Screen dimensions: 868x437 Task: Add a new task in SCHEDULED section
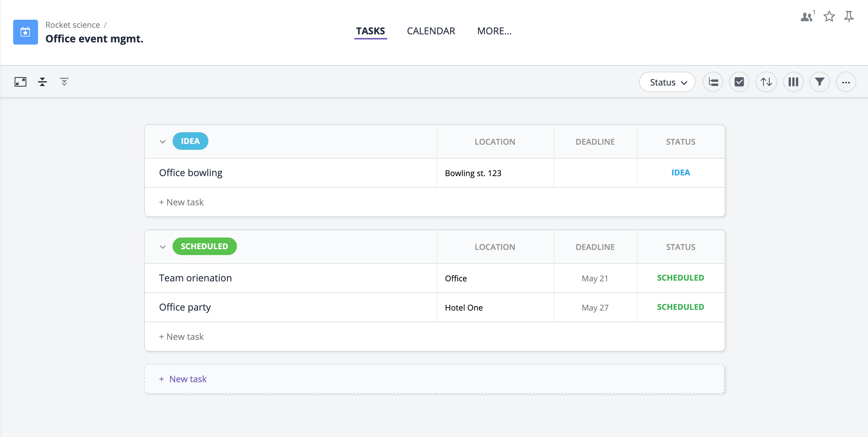point(181,335)
